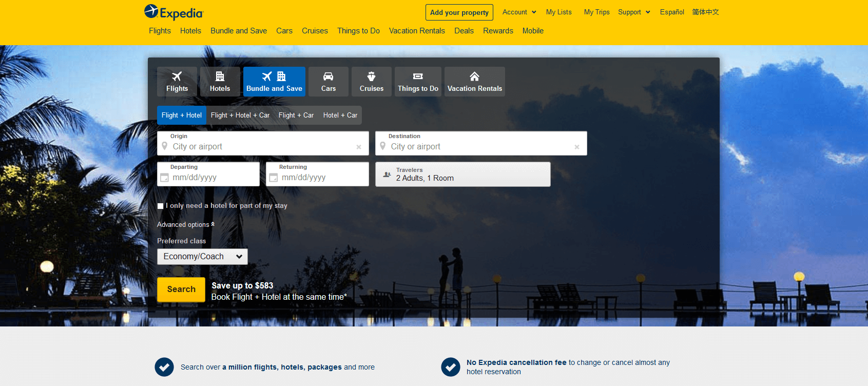Click the Origin City or airport field
Image resolution: width=868 pixels, height=386 pixels.
(263, 143)
